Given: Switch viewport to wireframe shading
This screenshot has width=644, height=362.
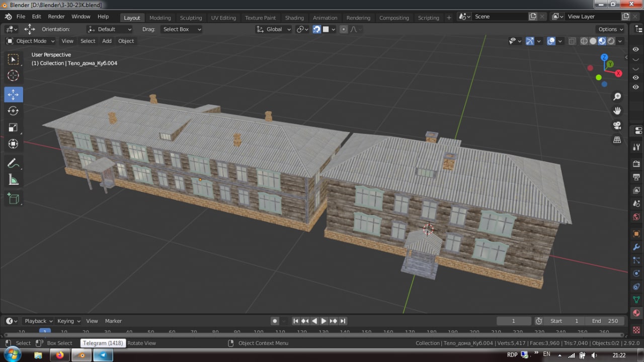Looking at the screenshot, I should (x=584, y=41).
